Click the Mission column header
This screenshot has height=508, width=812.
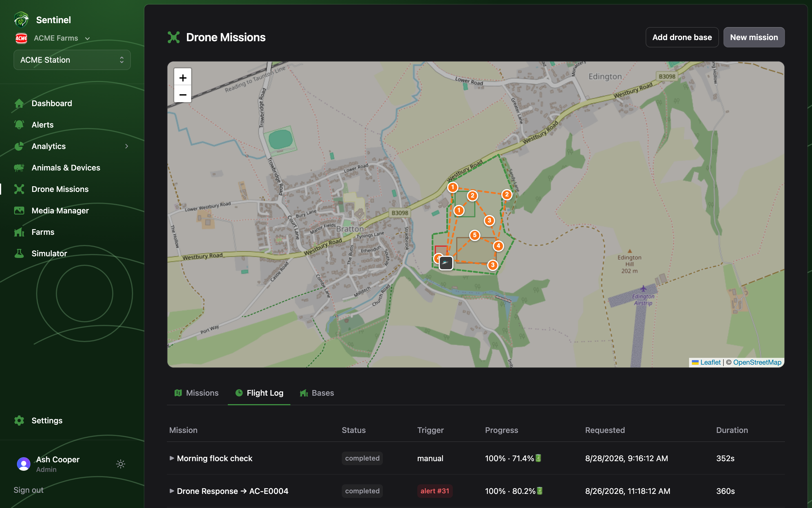[x=183, y=430]
